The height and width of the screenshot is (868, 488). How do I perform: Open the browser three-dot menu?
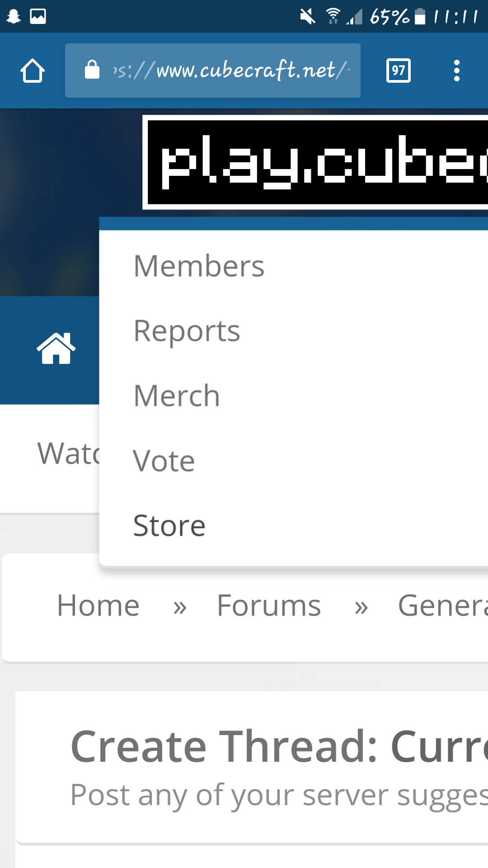(457, 71)
